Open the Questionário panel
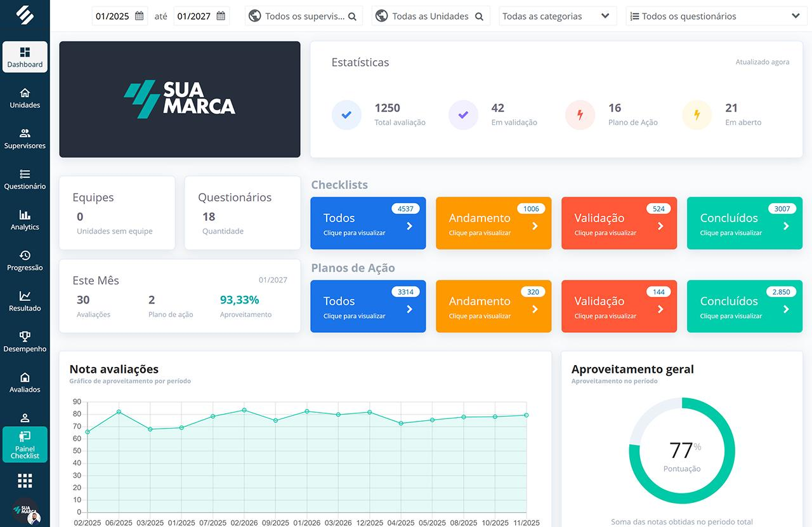 point(25,180)
